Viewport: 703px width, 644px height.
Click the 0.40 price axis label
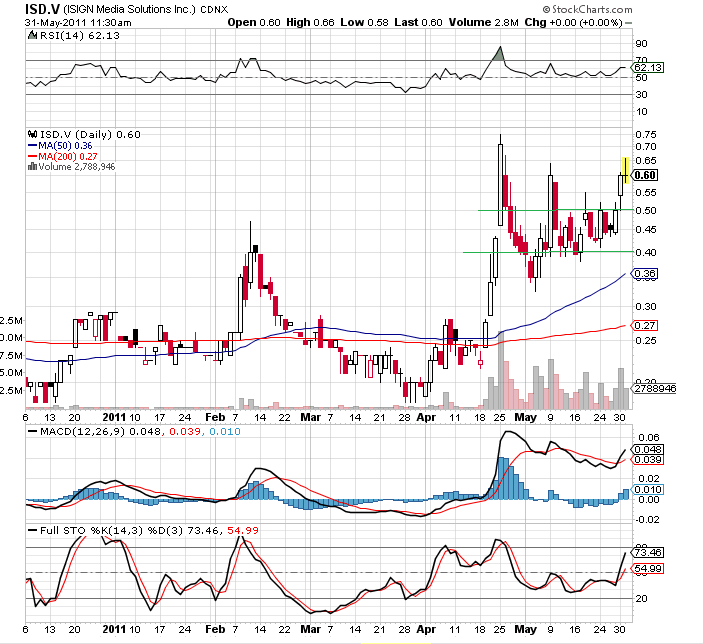(646, 252)
